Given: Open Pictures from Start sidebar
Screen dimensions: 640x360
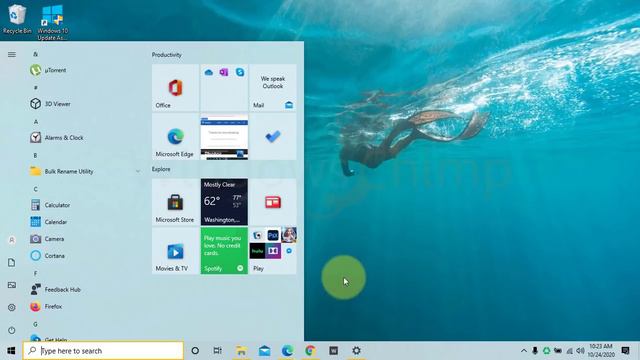Looking at the screenshot, I should click(12, 285).
